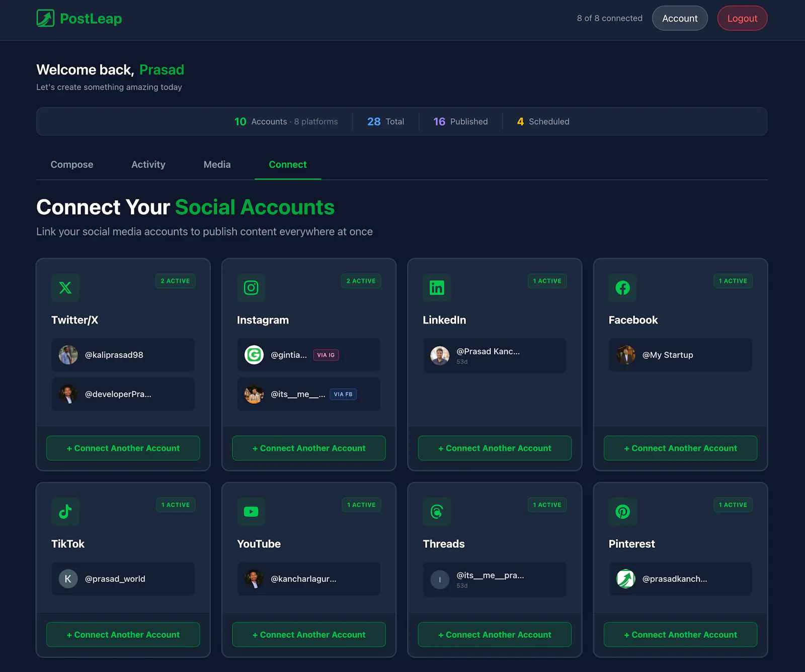Click the @prasad_world handle text

click(x=115, y=579)
